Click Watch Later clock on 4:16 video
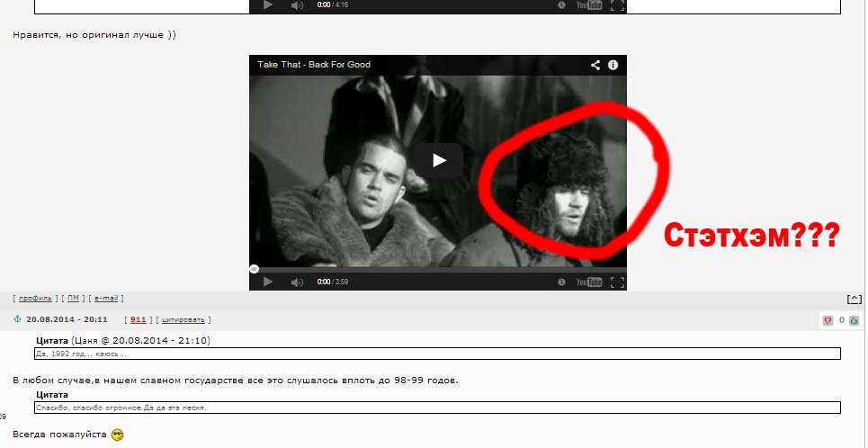This screenshot has height=448, width=868. pos(562,5)
